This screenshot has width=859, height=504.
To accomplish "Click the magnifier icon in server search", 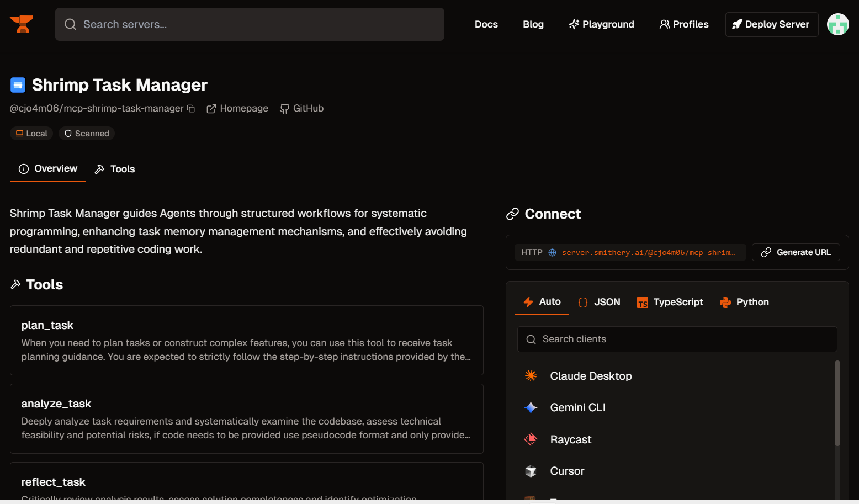I will [70, 24].
